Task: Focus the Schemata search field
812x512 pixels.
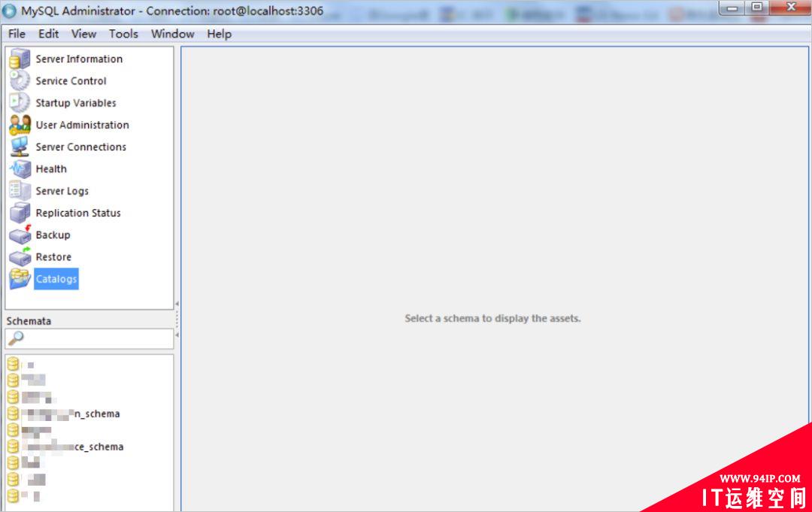Action: tap(89, 338)
